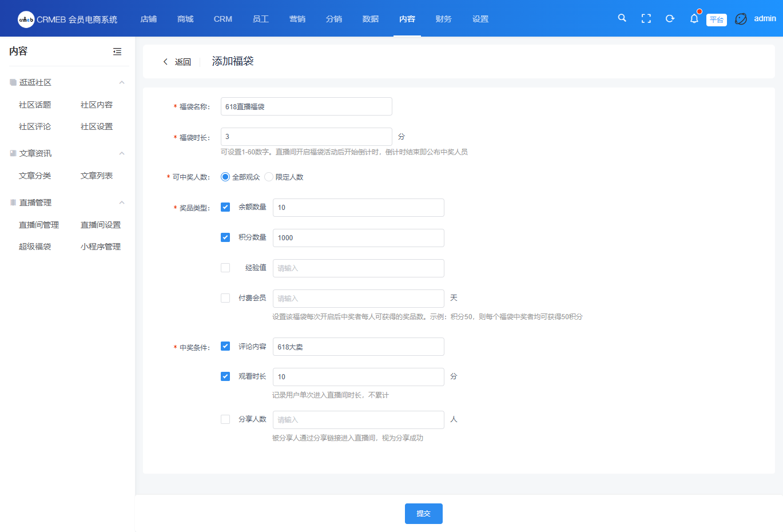Open the notification bell
The height and width of the screenshot is (532, 783).
(x=694, y=18)
